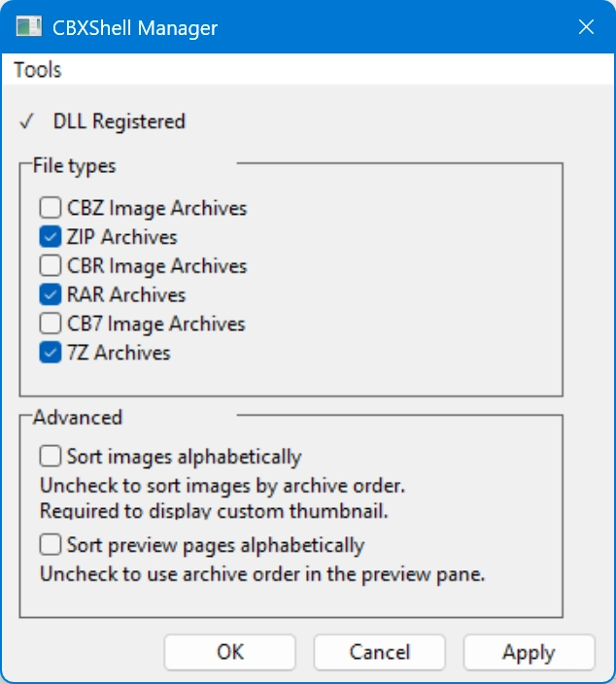Check the CB7 Image Archives option
Viewport: 616px width, 684px height.
pos(51,325)
